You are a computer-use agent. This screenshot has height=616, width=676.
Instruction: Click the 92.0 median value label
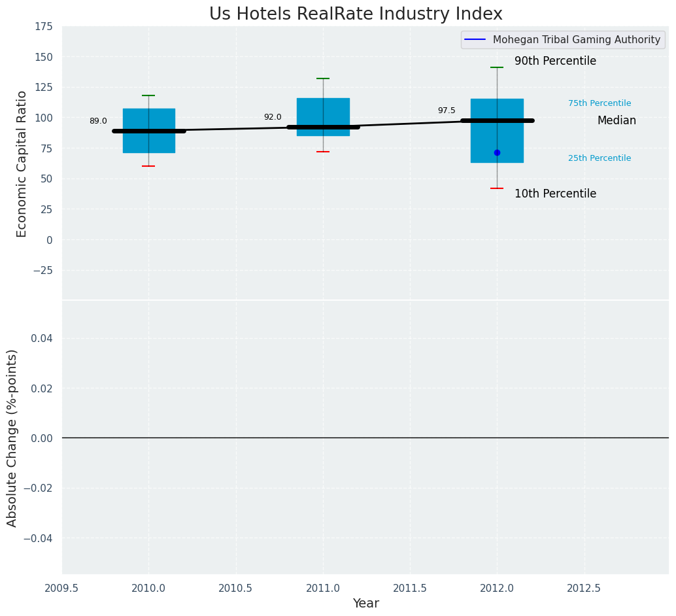(273, 117)
